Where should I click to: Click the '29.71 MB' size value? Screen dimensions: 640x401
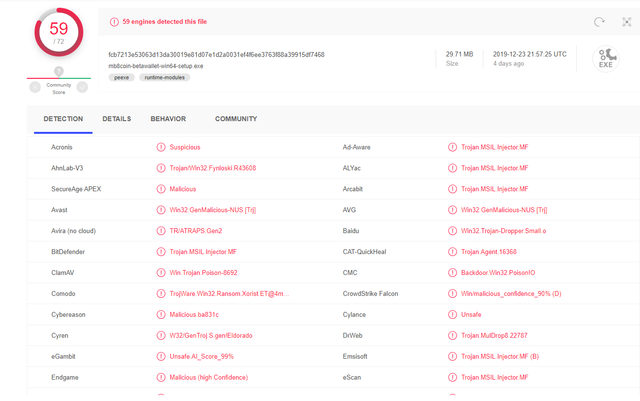click(x=459, y=54)
